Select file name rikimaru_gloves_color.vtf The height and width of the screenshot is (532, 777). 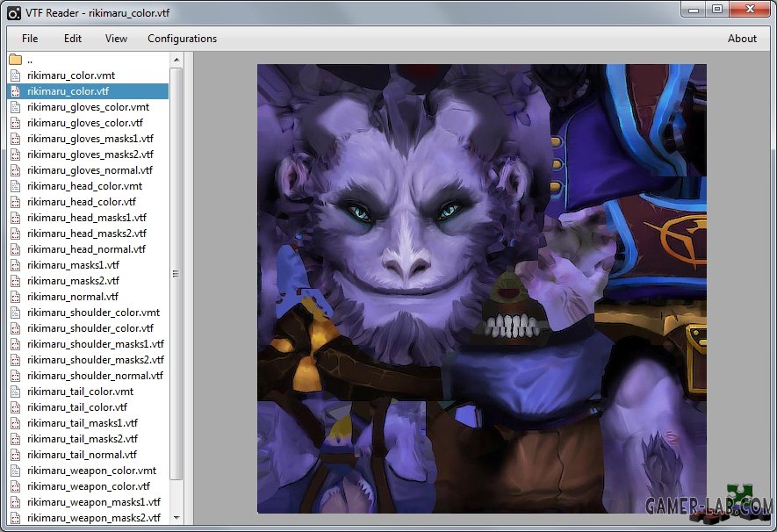click(x=85, y=123)
